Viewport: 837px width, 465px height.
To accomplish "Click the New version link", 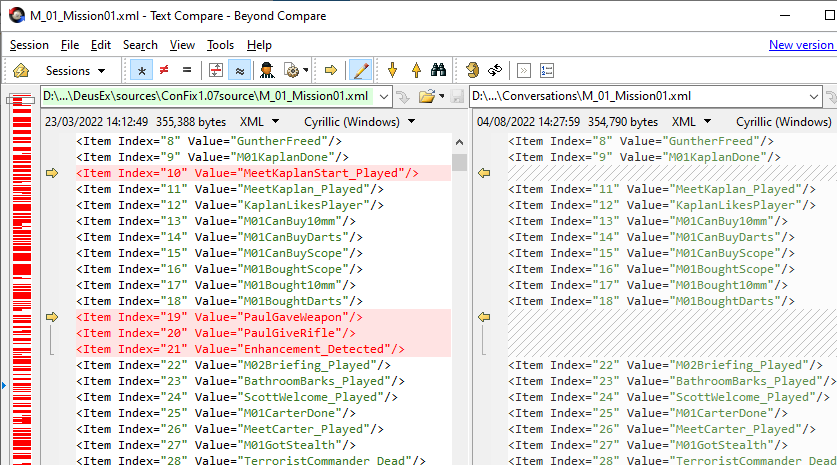I will click(801, 45).
